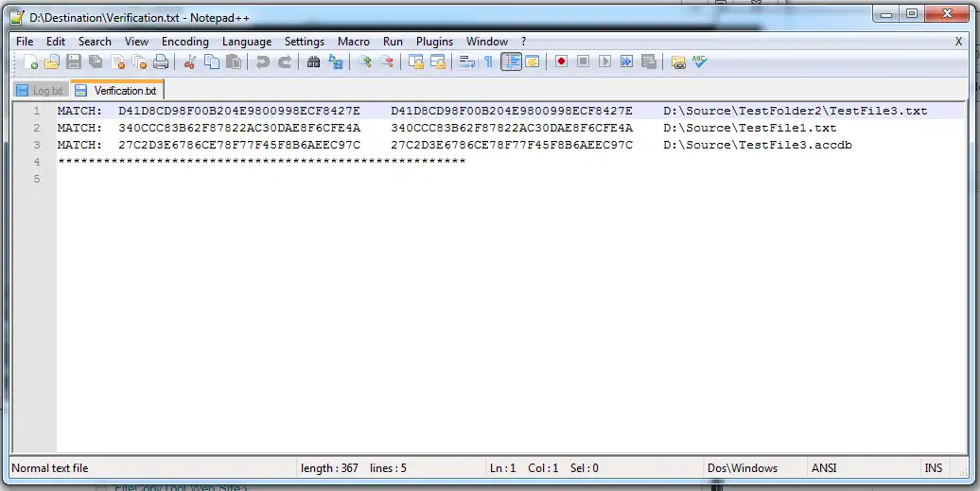Open the Plugins menu

(434, 42)
